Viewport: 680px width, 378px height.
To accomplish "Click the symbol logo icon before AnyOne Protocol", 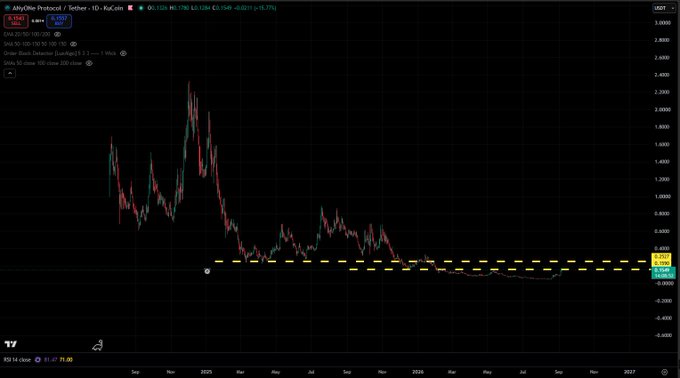I will pos(7,8).
